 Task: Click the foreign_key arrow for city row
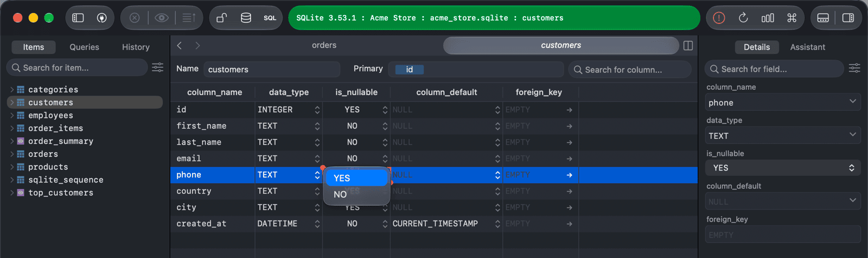[569, 207]
